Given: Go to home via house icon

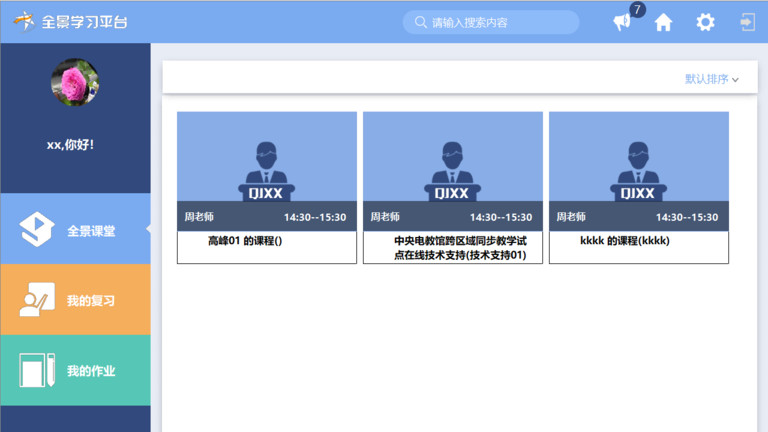Looking at the screenshot, I should 663,22.
